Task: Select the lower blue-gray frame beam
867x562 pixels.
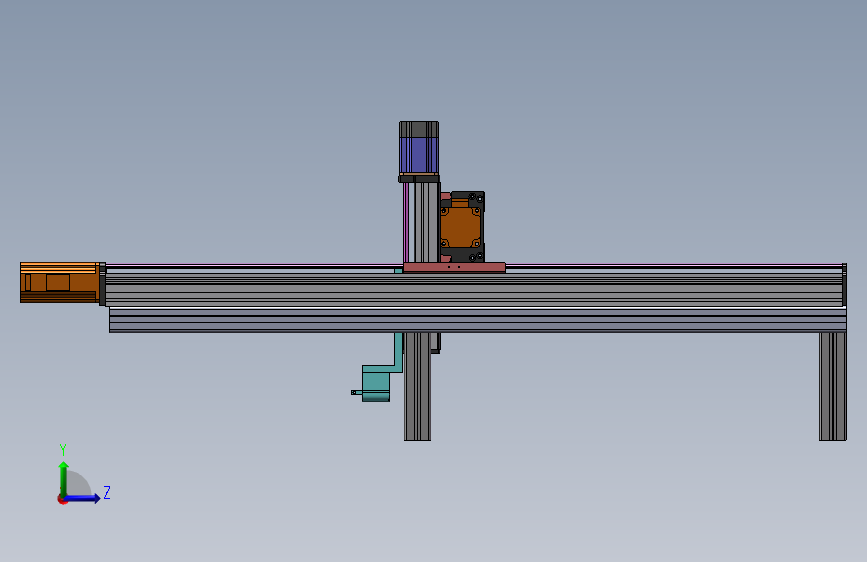Action: coord(478,320)
